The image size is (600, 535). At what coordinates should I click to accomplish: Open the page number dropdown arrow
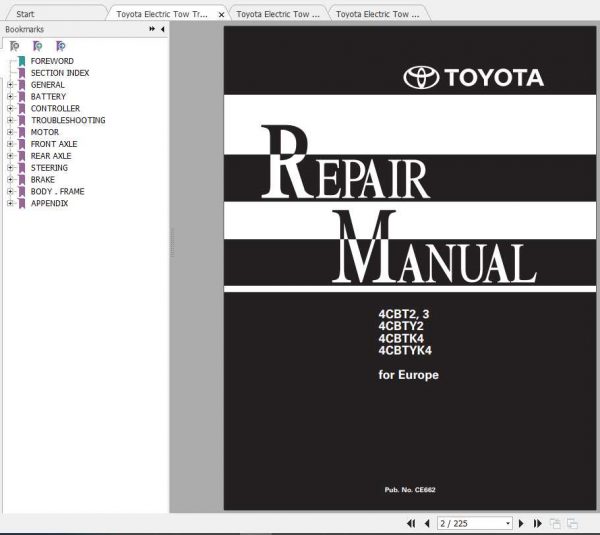pyautogui.click(x=508, y=523)
